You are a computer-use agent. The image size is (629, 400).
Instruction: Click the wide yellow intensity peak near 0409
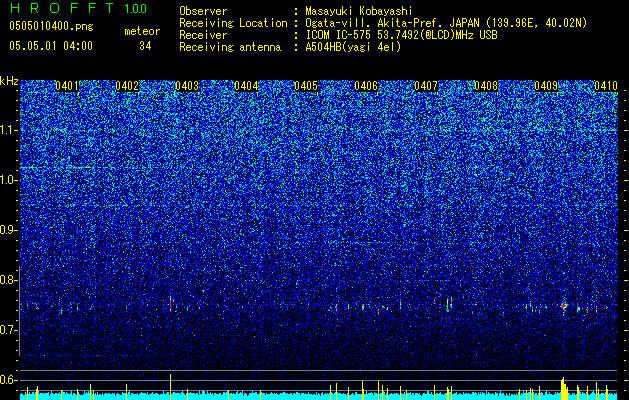pyautogui.click(x=564, y=388)
